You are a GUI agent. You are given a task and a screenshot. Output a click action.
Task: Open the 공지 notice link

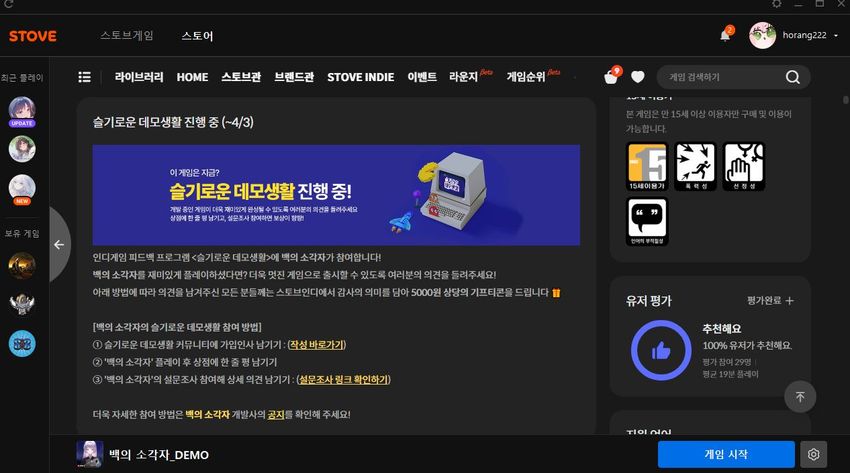tap(275, 414)
